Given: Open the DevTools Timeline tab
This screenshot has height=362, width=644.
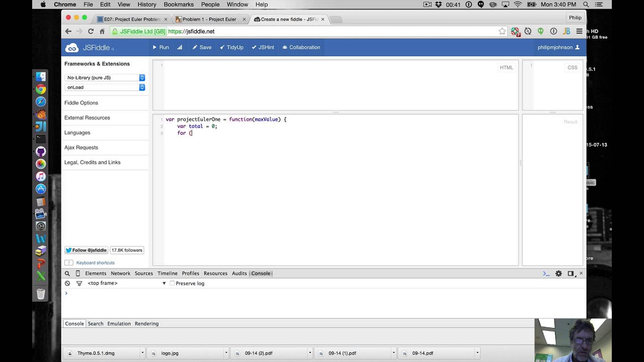Looking at the screenshot, I should [x=168, y=274].
